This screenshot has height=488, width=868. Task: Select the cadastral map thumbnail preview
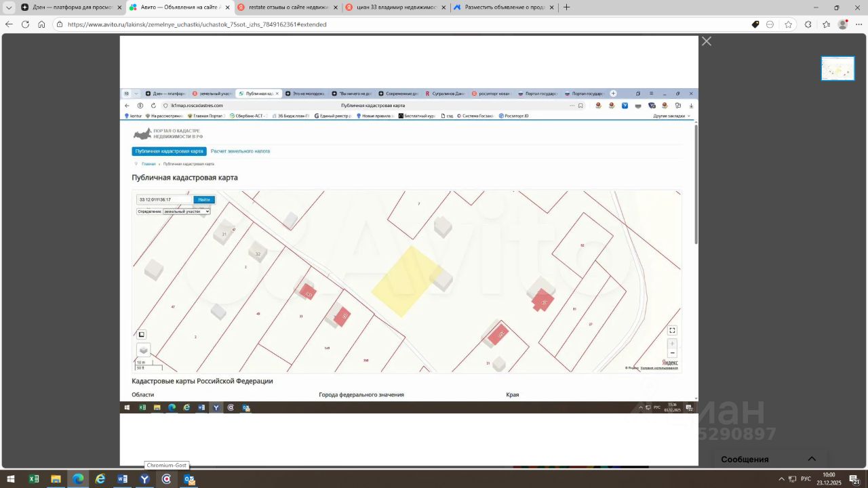837,68
